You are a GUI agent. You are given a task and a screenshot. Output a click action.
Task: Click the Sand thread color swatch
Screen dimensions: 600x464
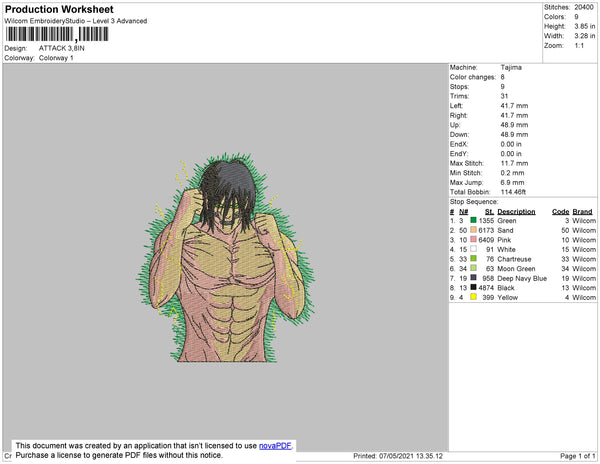point(473,230)
